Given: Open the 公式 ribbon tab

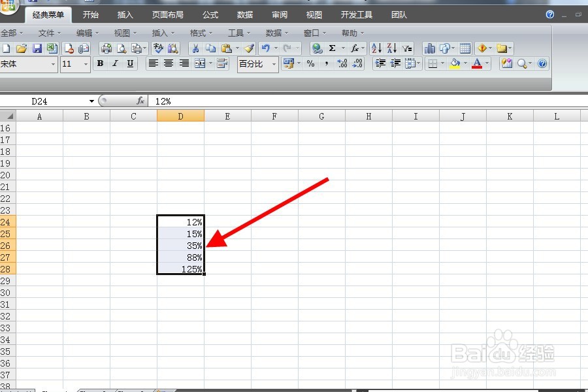Looking at the screenshot, I should click(210, 15).
